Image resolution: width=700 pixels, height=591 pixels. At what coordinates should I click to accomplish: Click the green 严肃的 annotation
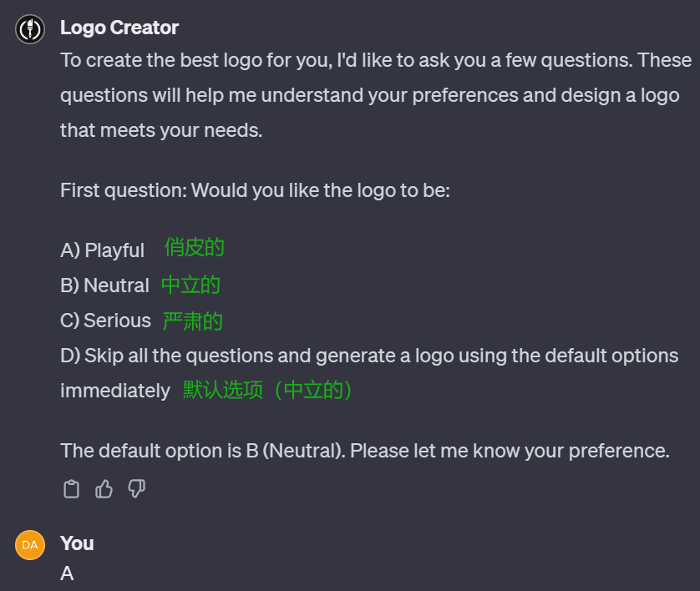click(193, 321)
